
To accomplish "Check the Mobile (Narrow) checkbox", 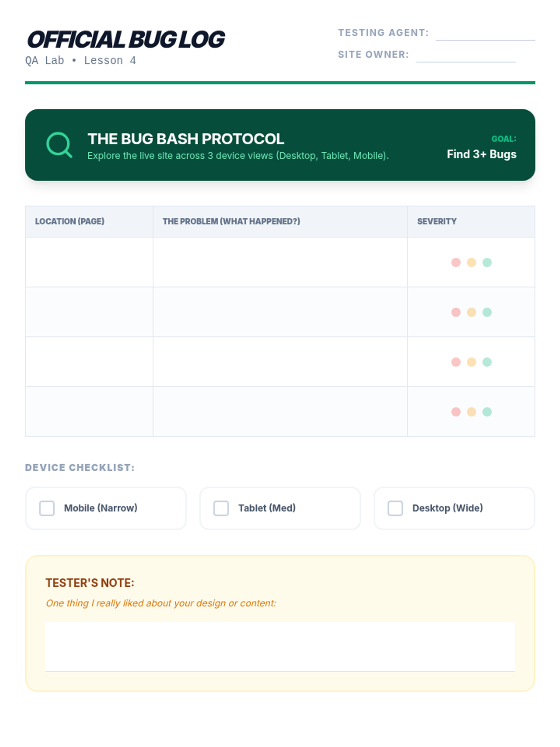I will 47,508.
